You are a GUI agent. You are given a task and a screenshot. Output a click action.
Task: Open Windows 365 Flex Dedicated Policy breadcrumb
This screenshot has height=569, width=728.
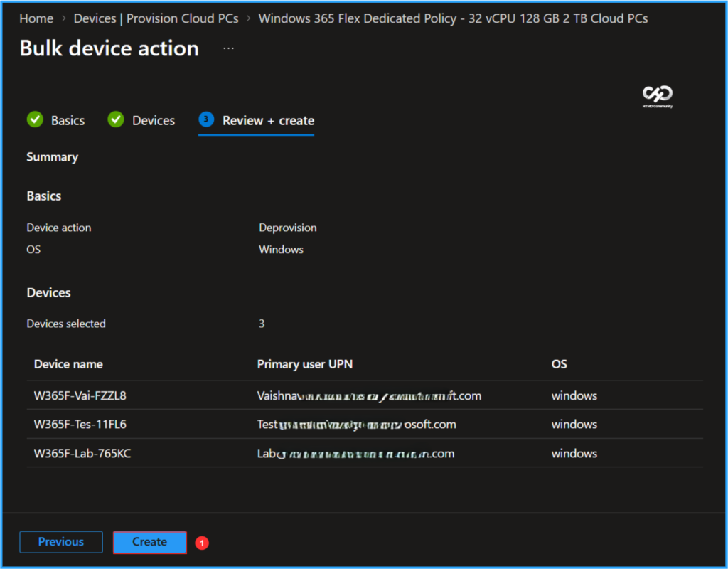click(453, 18)
